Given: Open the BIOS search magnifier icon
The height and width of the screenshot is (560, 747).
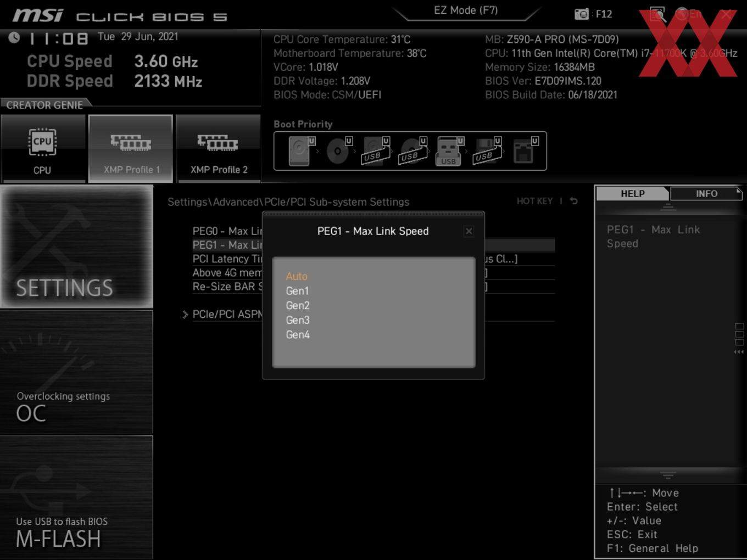Looking at the screenshot, I should point(657,14).
